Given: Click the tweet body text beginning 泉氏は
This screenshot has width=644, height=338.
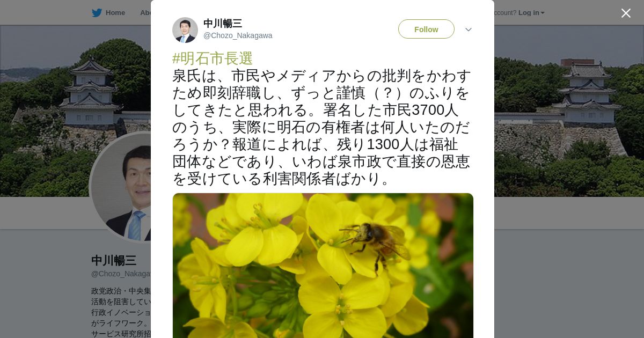Looking at the screenshot, I should coord(322,127).
